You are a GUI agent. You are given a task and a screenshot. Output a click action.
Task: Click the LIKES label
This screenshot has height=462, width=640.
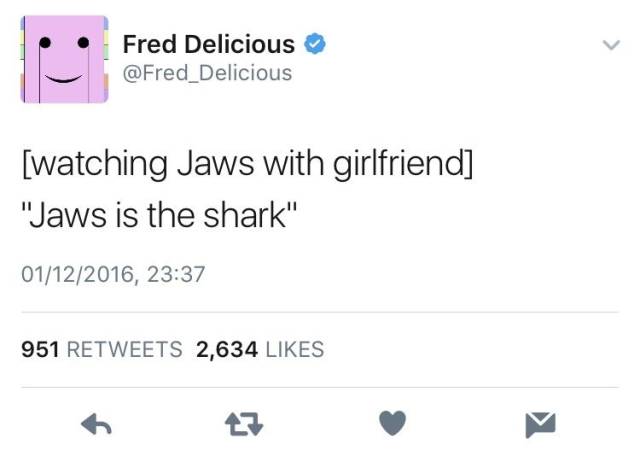295,349
